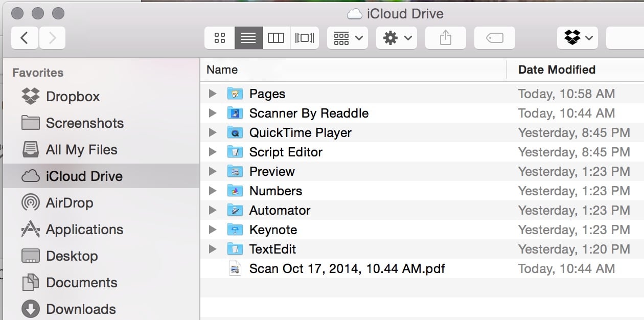Select the Pages folder name
Screen dimensions: 644x320
coord(267,94)
